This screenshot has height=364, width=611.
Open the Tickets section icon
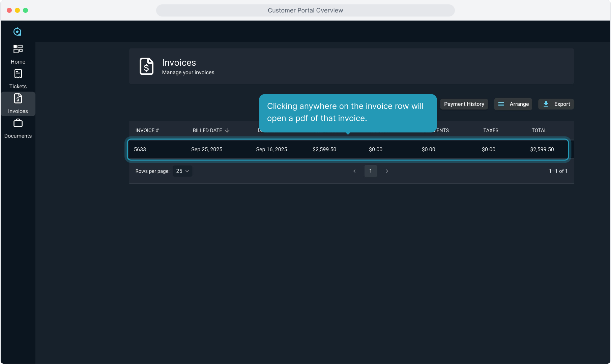click(18, 74)
